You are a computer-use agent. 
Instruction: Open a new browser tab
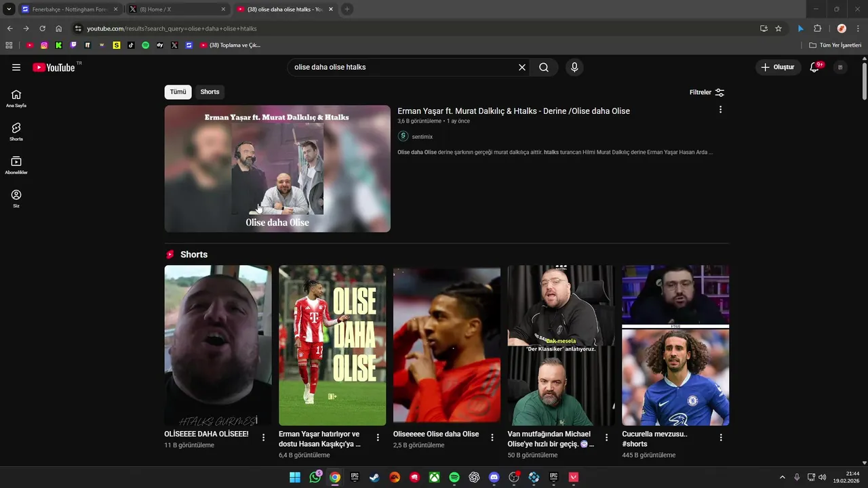[x=347, y=9]
